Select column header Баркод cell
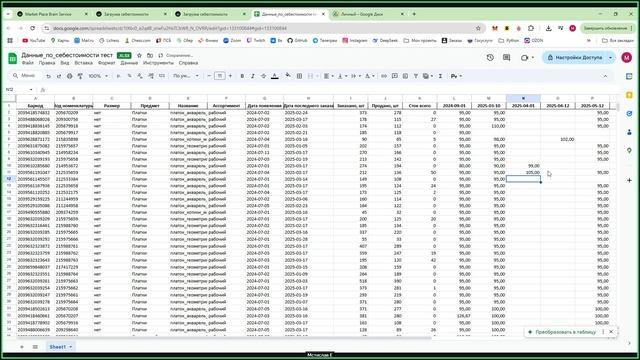 click(x=35, y=106)
